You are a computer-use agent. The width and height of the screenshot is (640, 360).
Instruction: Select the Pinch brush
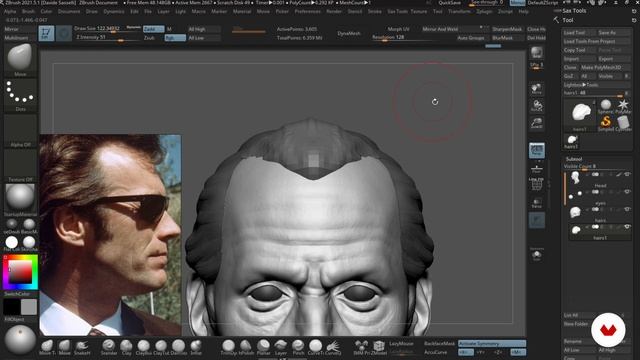pos(298,346)
